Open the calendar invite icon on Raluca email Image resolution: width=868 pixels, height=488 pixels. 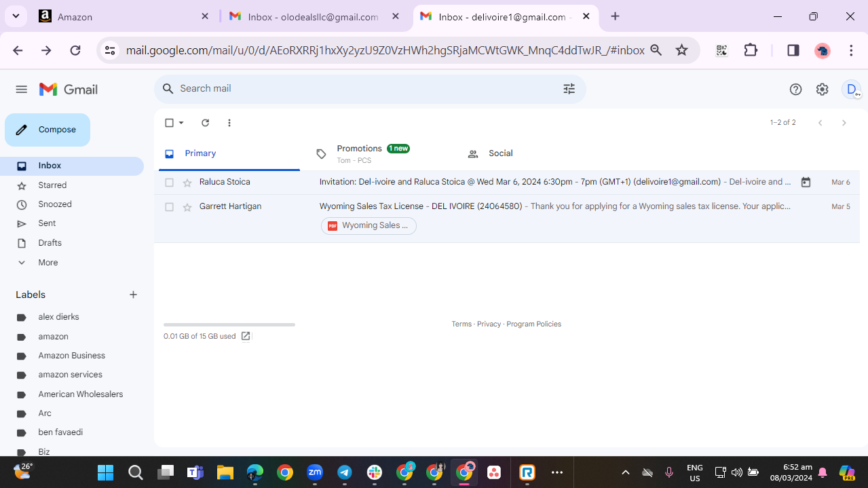click(806, 182)
